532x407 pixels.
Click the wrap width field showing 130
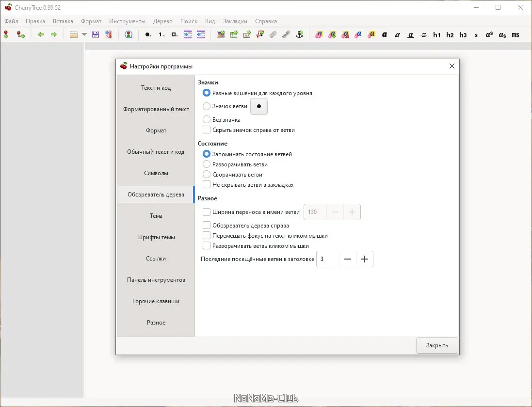pyautogui.click(x=315, y=212)
